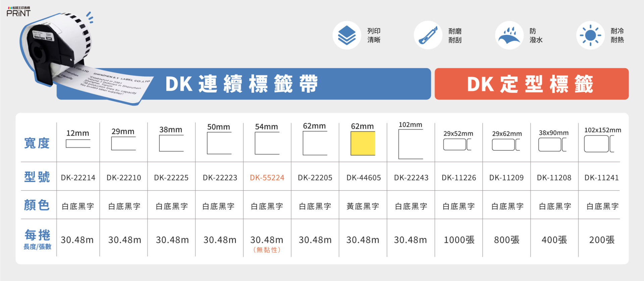Click the 29x62mm die-cut label diagram
644x281 pixels.
(506, 145)
